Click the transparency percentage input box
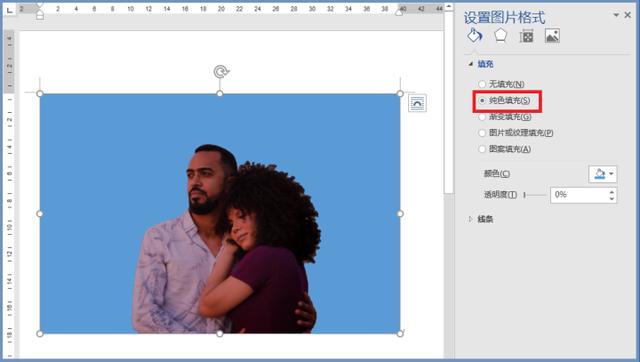 tap(579, 195)
